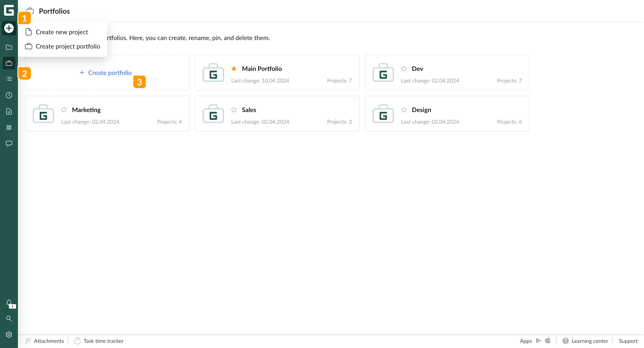Click the plus create button in sidebar
The width and height of the screenshot is (644, 348).
click(9, 28)
